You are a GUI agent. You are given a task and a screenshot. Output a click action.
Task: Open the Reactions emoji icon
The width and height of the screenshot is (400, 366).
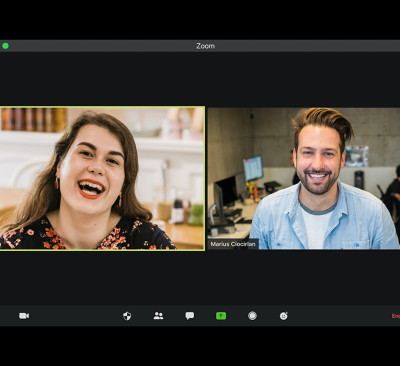click(284, 316)
